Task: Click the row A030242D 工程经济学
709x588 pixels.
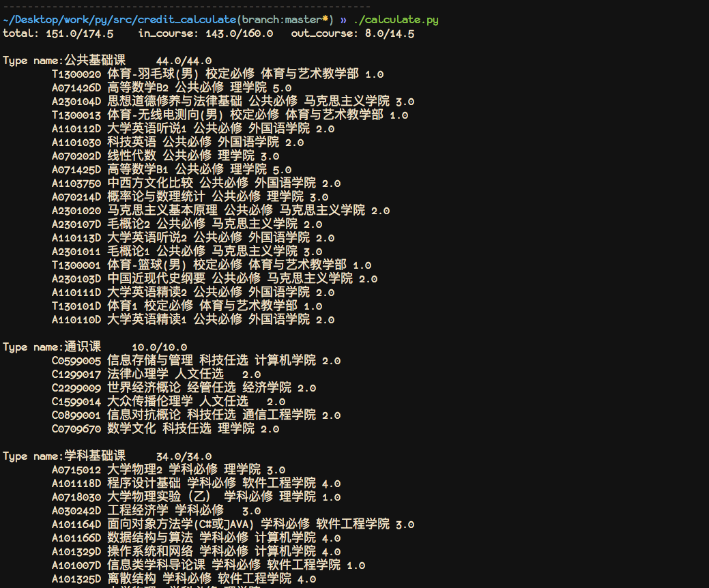Action: (x=156, y=511)
